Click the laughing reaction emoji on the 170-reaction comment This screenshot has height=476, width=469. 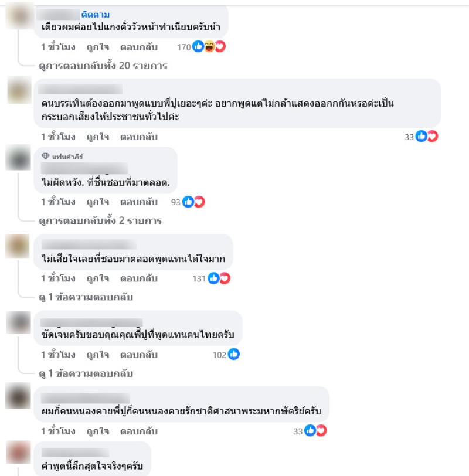209,47
